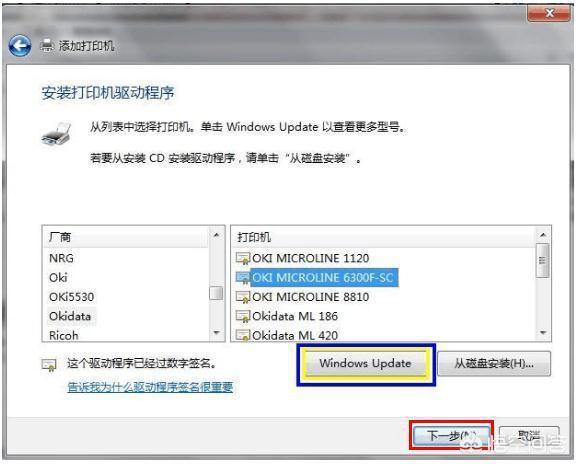Select NRG in the manufacturer list
This screenshot has width=576, height=464.
click(x=61, y=258)
